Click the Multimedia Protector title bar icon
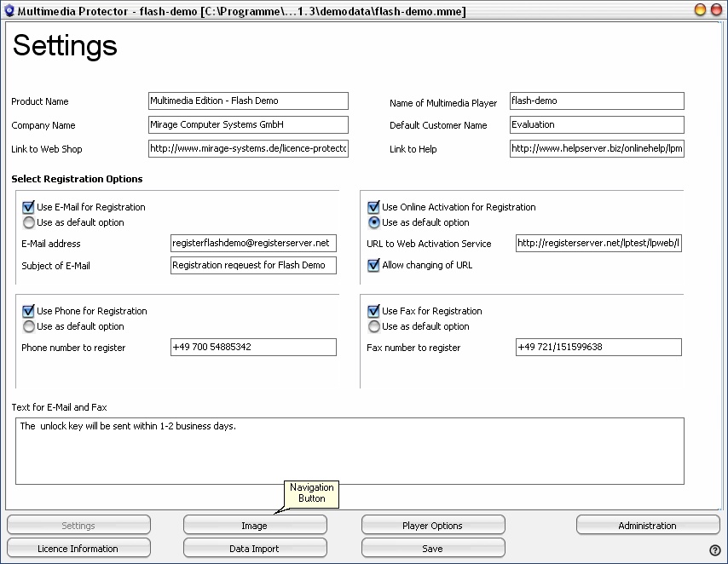Viewport: 728px width, 564px height. 9,9
